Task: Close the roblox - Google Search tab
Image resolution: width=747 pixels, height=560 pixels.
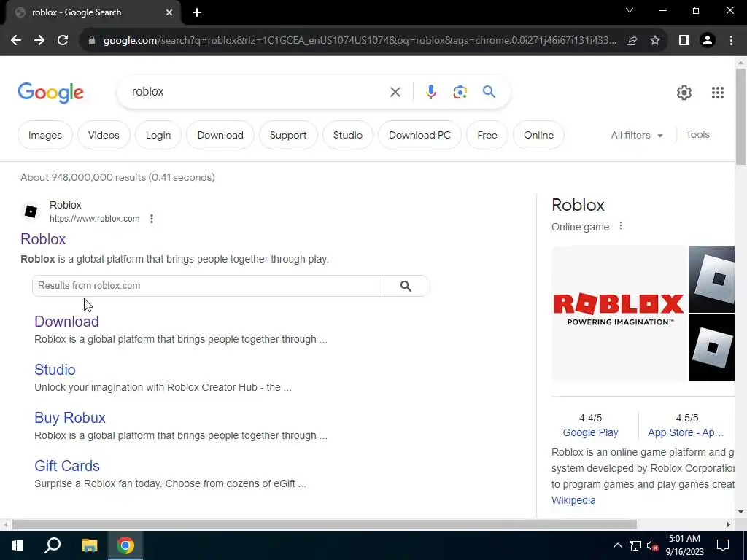Action: (x=169, y=12)
